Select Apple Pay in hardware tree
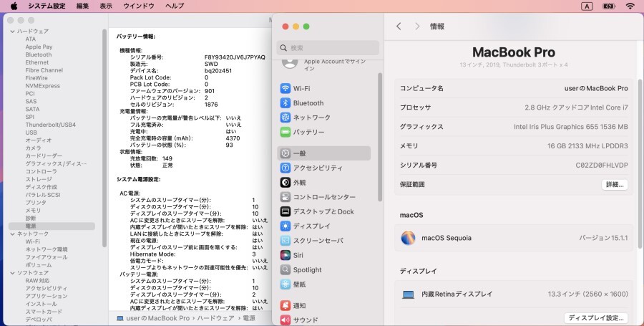The image size is (644, 326). (39, 47)
